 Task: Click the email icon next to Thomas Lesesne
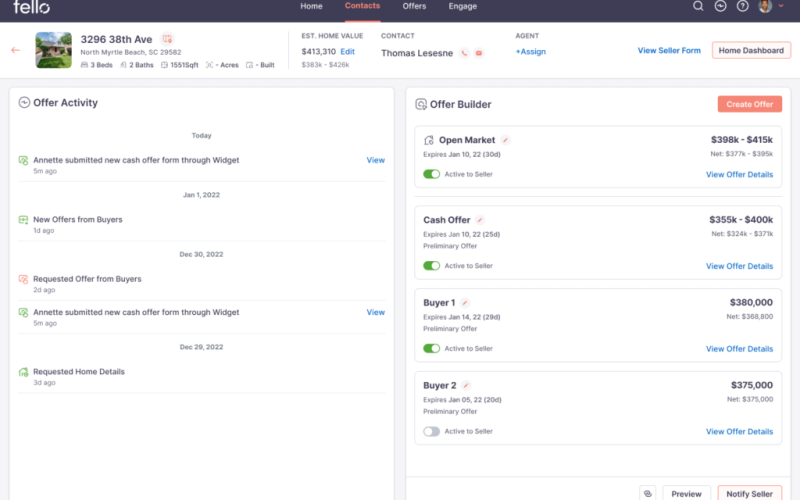coord(480,53)
